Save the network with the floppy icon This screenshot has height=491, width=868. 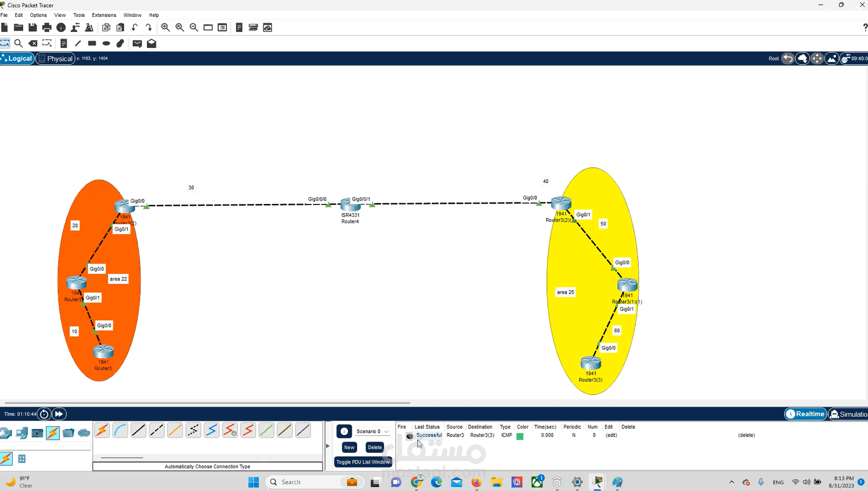[32, 28]
